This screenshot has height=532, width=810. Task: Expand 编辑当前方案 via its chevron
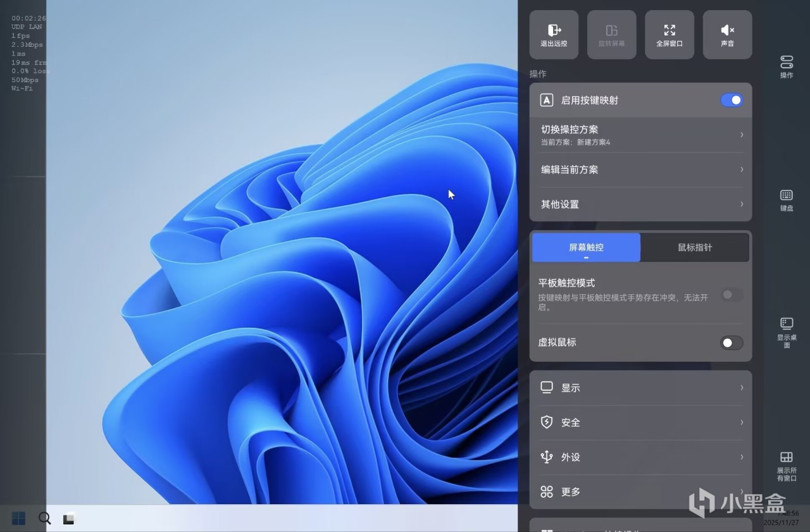(x=742, y=170)
